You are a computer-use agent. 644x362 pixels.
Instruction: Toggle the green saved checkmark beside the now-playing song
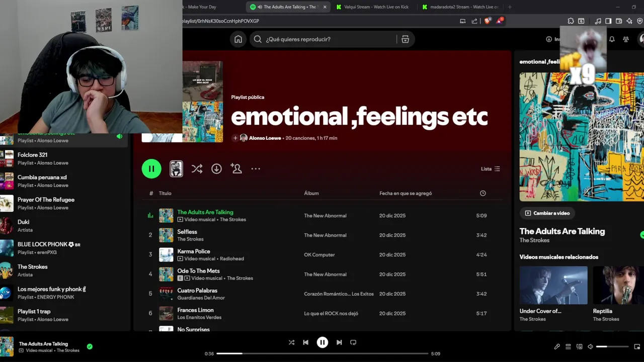tap(90, 346)
